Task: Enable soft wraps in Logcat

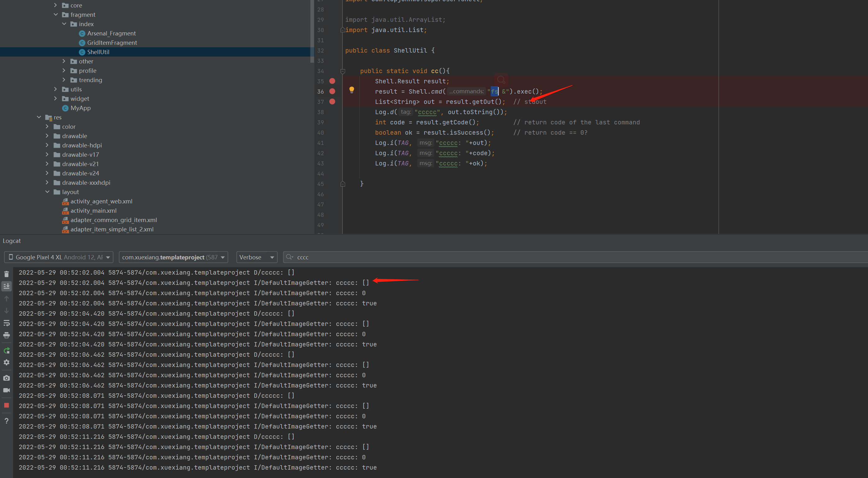Action: tap(7, 323)
